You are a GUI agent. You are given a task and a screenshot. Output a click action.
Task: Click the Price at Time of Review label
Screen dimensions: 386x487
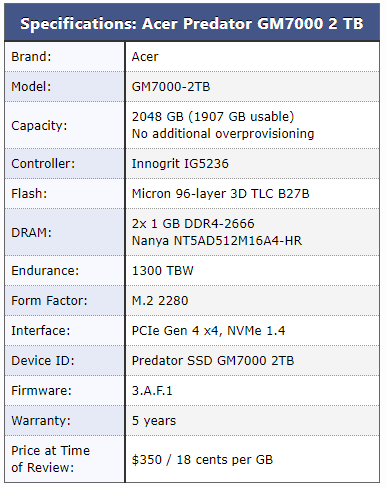coord(51,459)
